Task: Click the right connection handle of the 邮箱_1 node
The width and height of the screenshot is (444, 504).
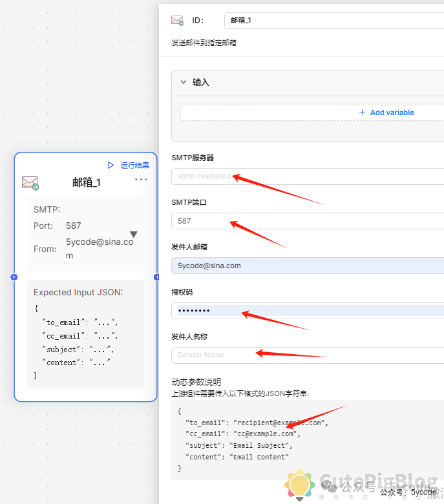Action: 156,277
